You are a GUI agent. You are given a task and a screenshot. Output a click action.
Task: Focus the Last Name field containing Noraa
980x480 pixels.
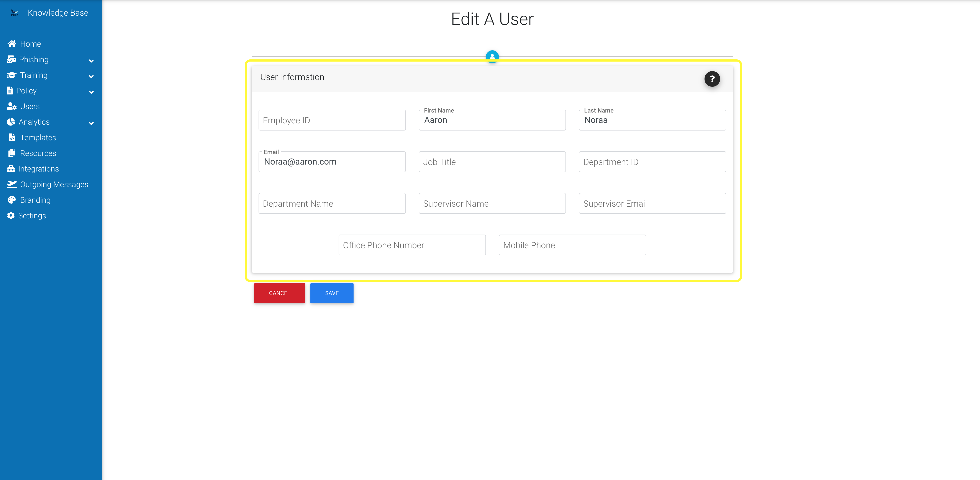(652, 120)
